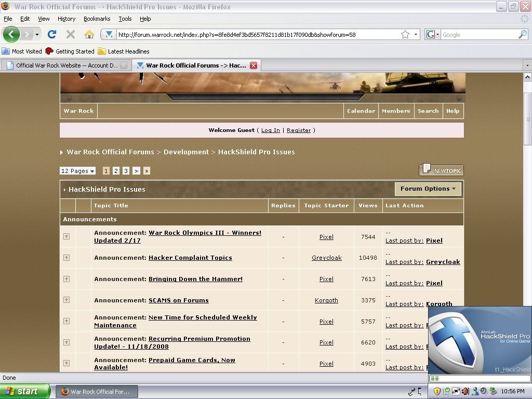Open the View menu
The height and width of the screenshot is (399, 532).
click(x=44, y=19)
